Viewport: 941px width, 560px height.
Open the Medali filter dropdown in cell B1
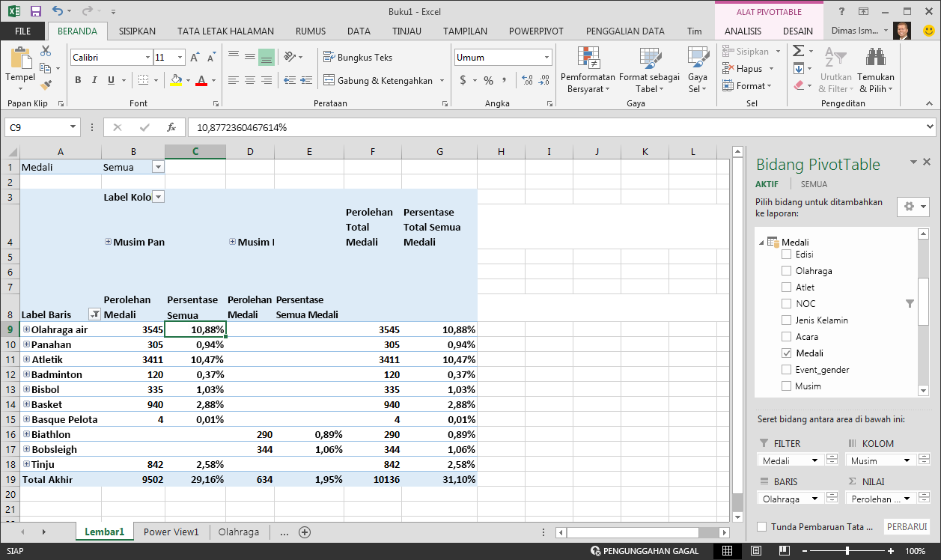click(158, 167)
